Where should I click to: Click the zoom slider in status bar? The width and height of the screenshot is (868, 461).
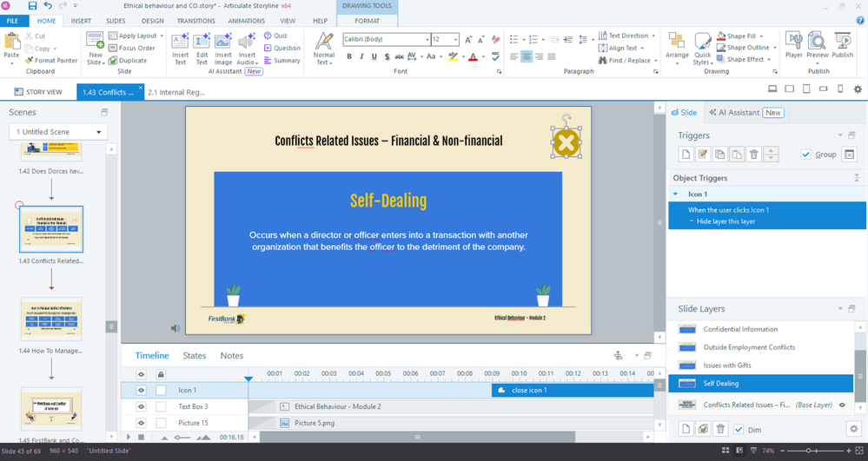(x=808, y=451)
